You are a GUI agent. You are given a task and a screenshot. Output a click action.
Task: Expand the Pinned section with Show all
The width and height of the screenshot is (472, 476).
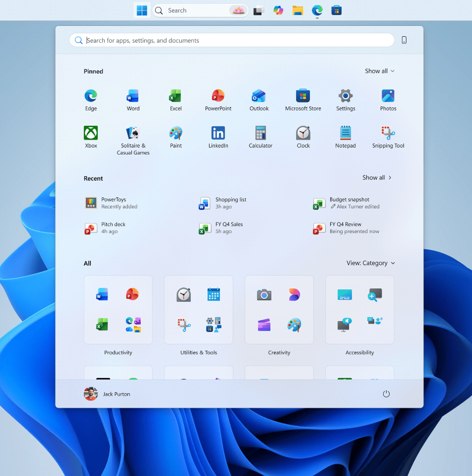click(x=380, y=71)
